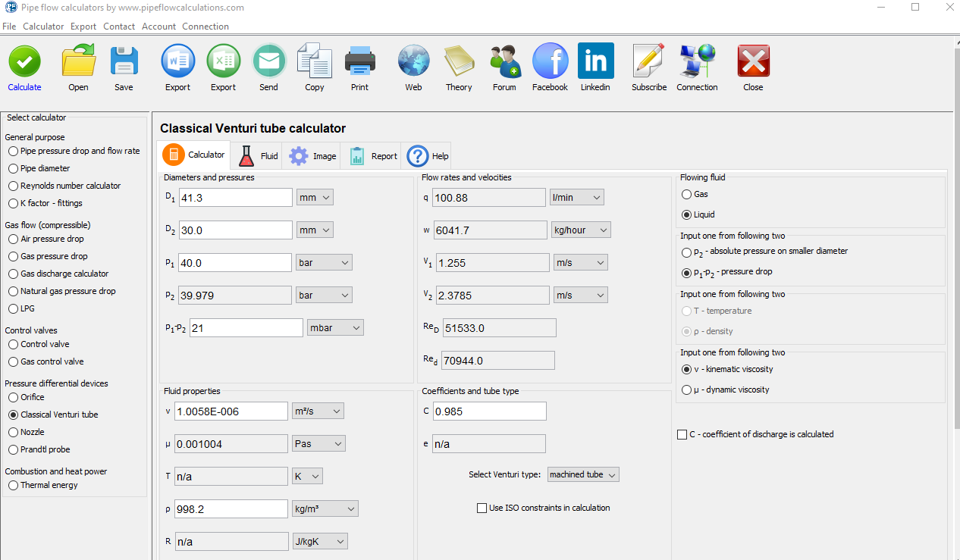Click the D1 diameter input field
960x560 pixels.
[235, 198]
